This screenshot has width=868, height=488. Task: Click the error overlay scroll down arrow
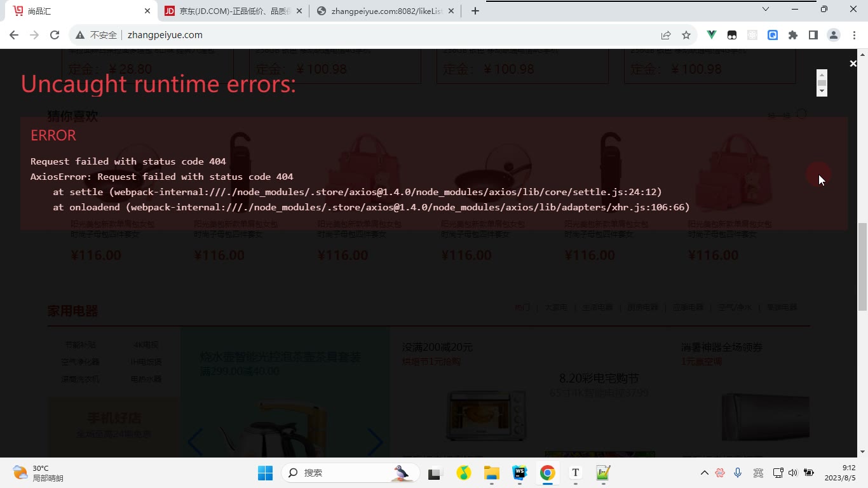(822, 91)
